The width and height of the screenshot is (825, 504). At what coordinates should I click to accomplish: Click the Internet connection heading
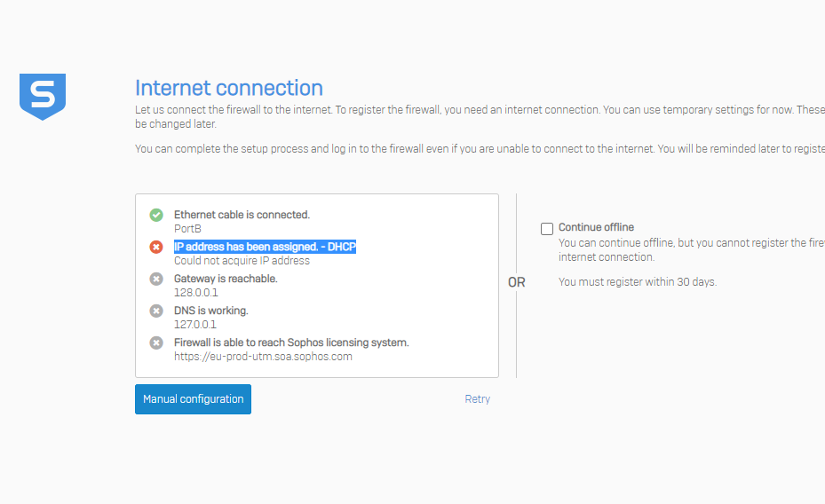click(229, 88)
